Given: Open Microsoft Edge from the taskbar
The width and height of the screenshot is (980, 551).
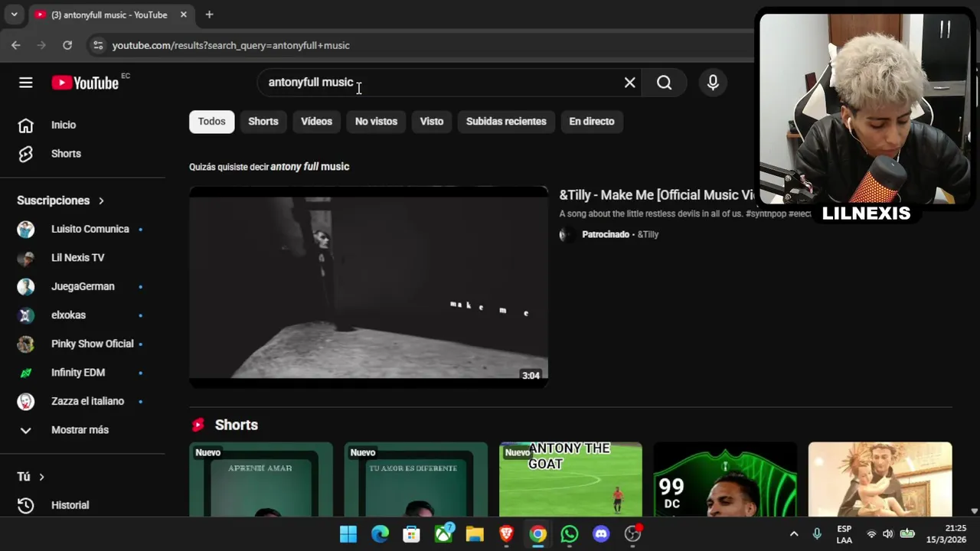Looking at the screenshot, I should click(380, 534).
